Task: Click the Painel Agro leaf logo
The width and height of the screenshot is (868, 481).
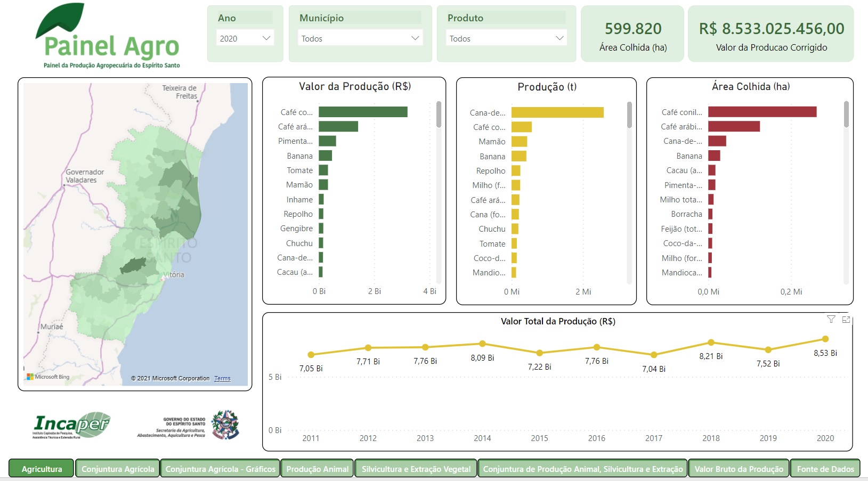Action: tap(60, 21)
